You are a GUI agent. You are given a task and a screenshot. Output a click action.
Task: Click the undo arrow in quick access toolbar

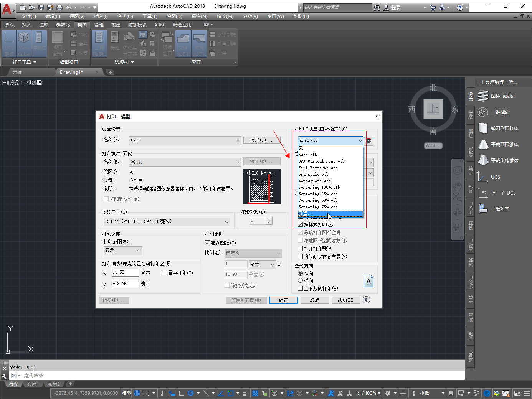click(x=69, y=7)
